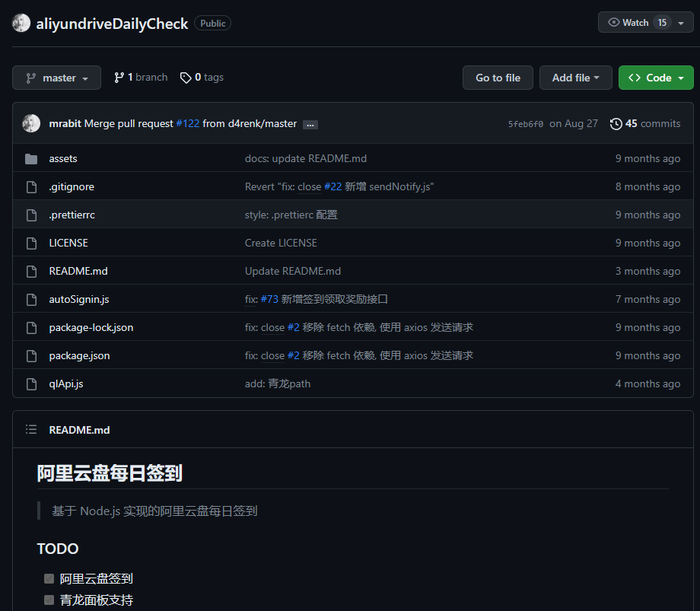Open pull request #122 link
This screenshot has height=611, width=700.
point(187,123)
